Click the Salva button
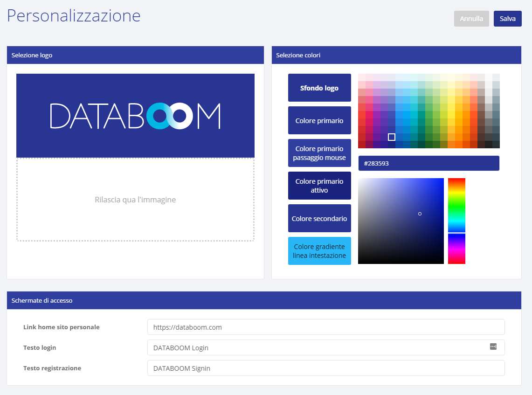 click(507, 19)
